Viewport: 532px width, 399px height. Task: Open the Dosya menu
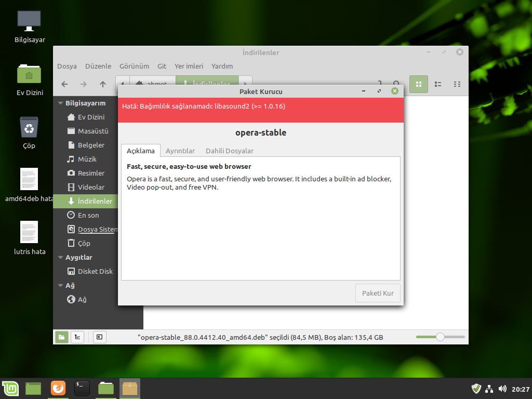67,66
